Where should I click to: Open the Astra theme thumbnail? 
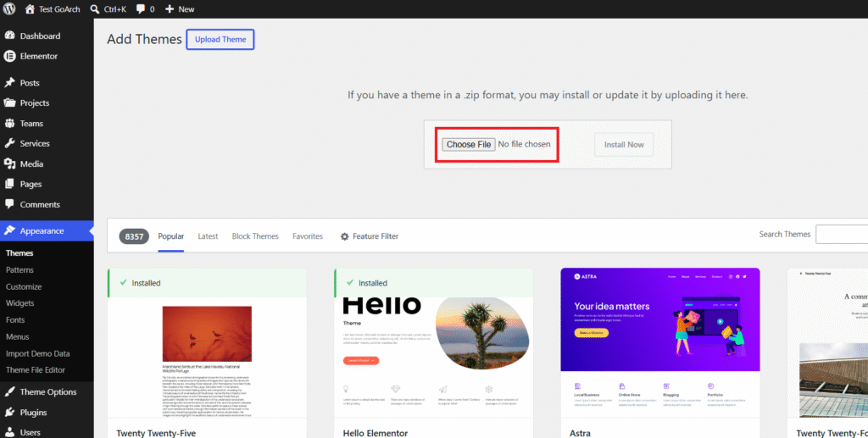[659, 343]
